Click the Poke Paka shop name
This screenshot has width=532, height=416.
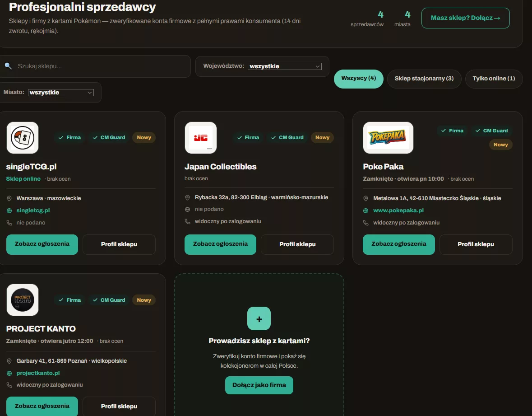pos(383,167)
